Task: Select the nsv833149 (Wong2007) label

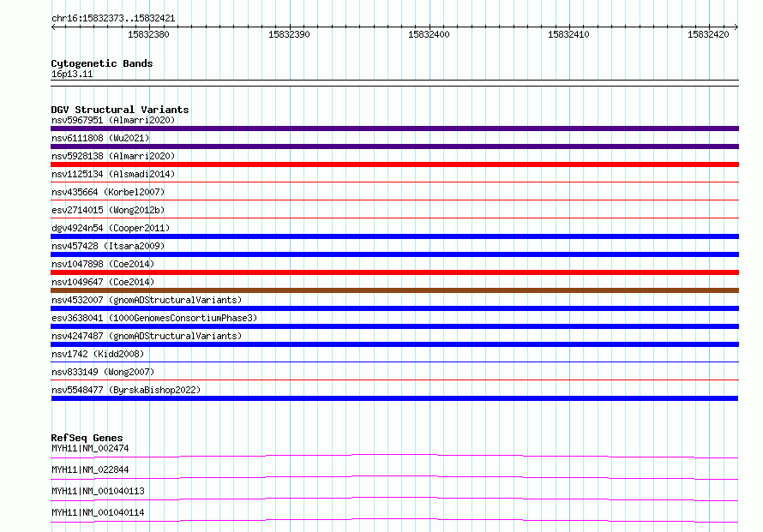Action: pyautogui.click(x=103, y=372)
